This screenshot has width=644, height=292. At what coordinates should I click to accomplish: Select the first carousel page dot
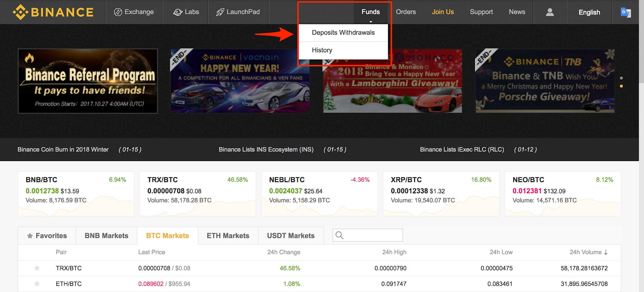tap(621, 78)
